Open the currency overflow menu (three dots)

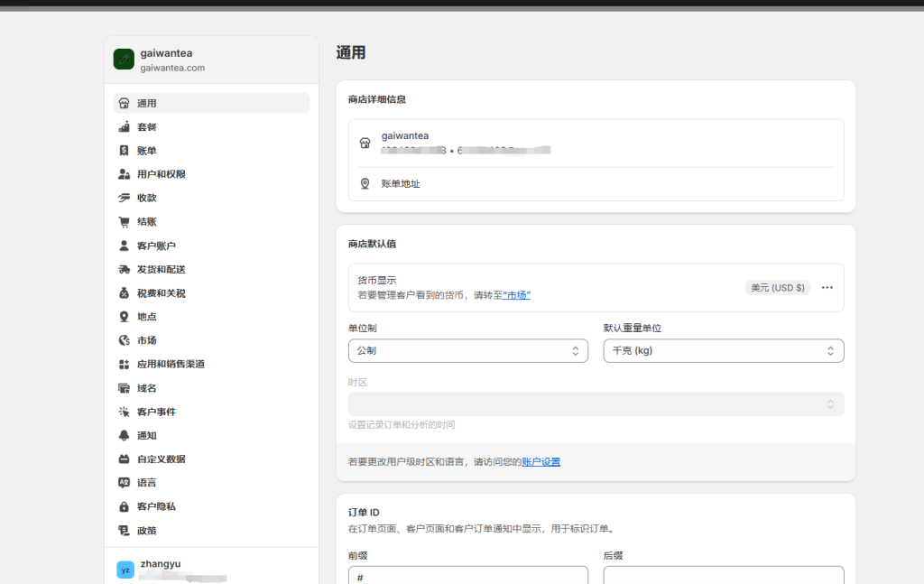[x=827, y=287]
